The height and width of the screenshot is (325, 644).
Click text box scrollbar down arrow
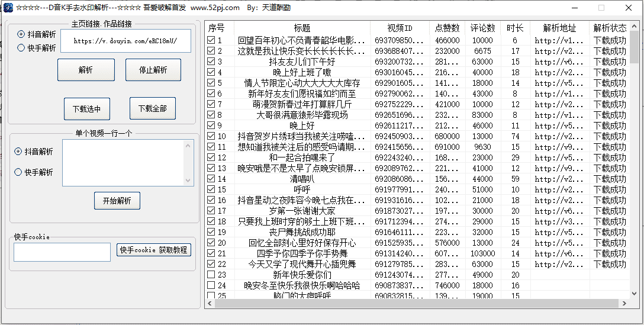[x=188, y=181]
